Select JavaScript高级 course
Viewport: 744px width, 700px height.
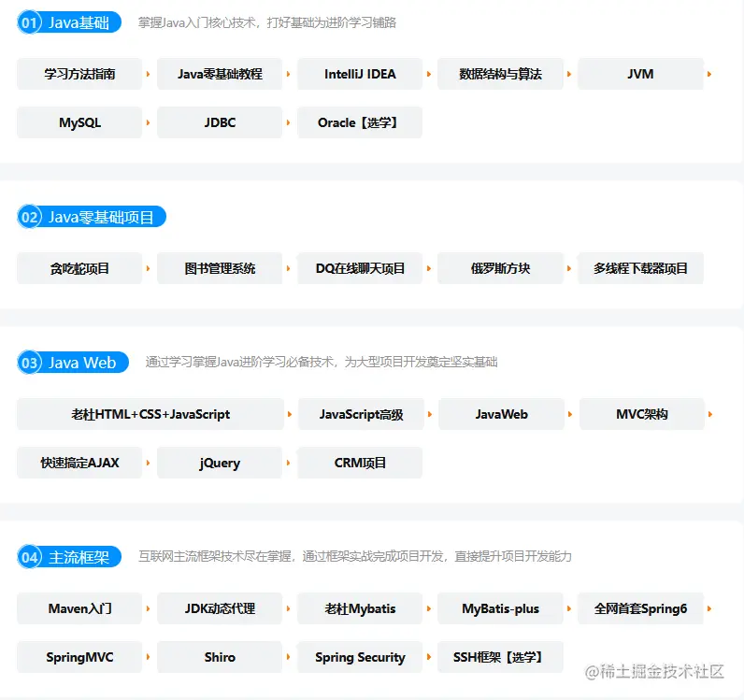point(361,414)
